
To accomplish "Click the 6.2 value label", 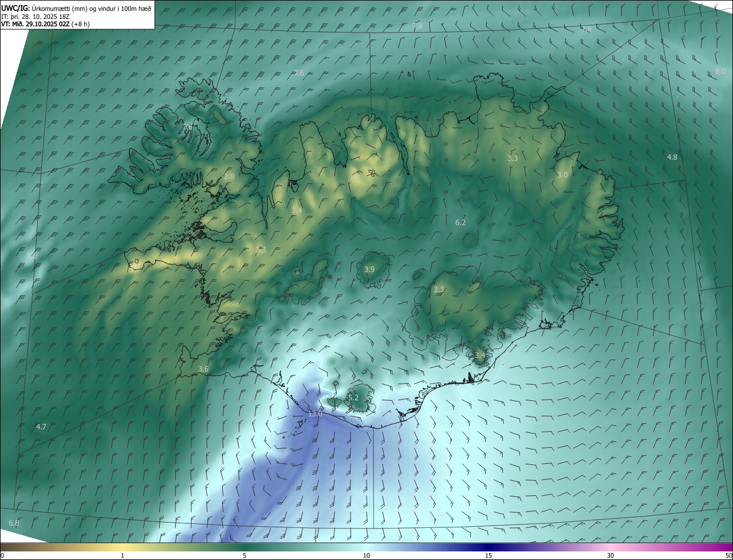I will click(460, 222).
